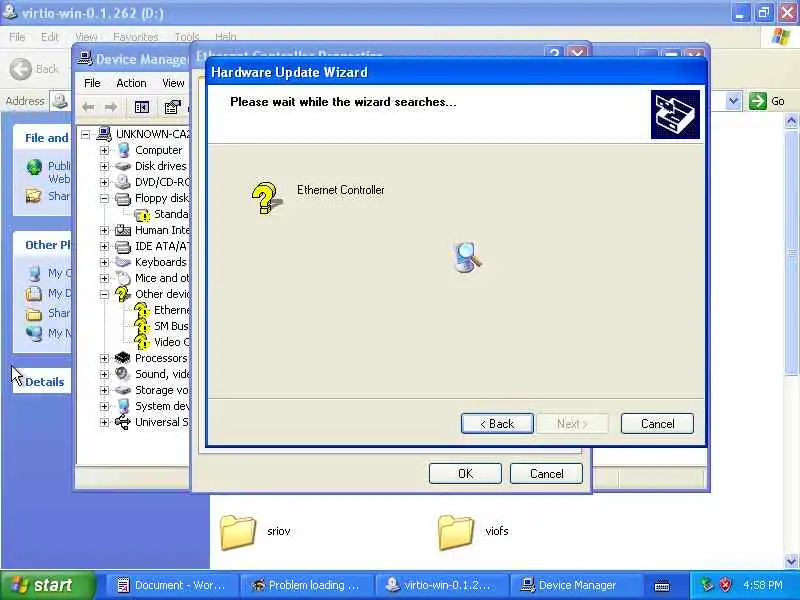Select the Mice and pointing devices icon

pos(122,278)
